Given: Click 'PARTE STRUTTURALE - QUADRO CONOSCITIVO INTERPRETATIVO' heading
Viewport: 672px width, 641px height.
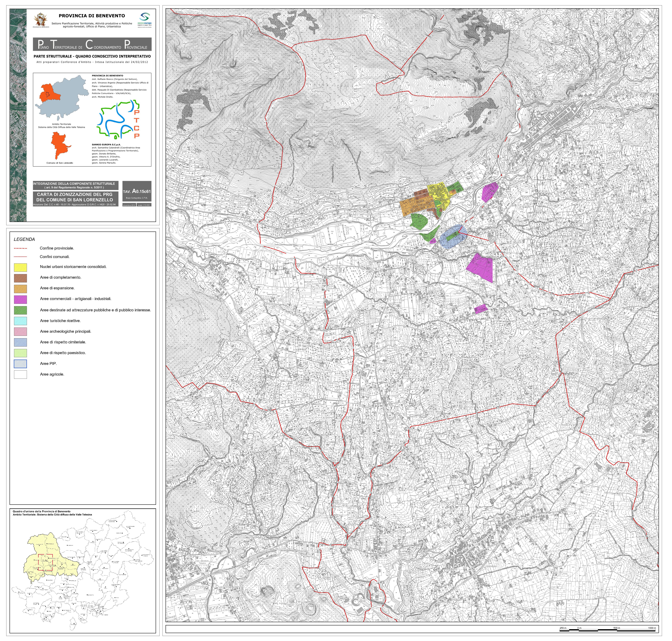Looking at the screenshot, I should [x=92, y=56].
